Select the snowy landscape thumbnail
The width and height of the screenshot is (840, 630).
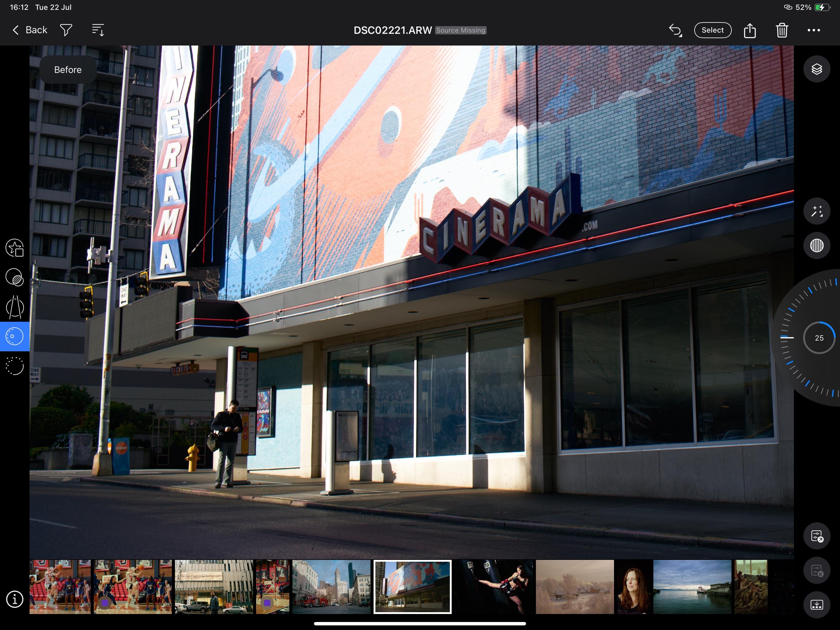pos(575,587)
